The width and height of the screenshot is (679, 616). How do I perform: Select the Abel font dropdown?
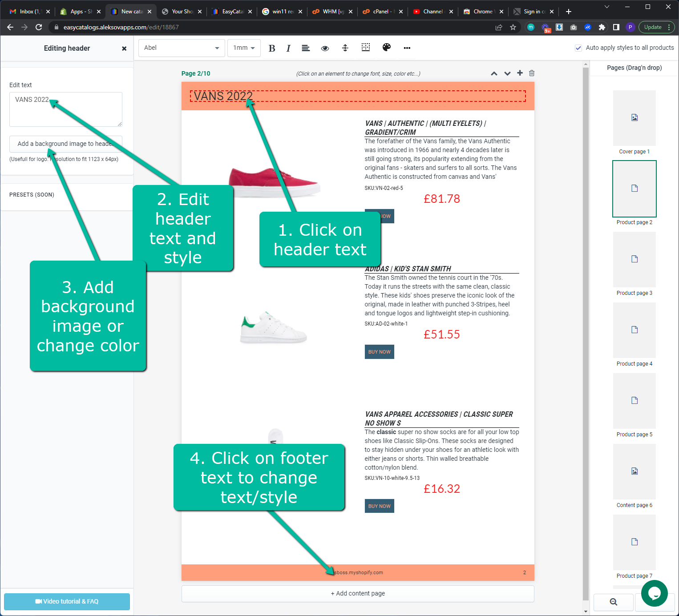point(182,48)
